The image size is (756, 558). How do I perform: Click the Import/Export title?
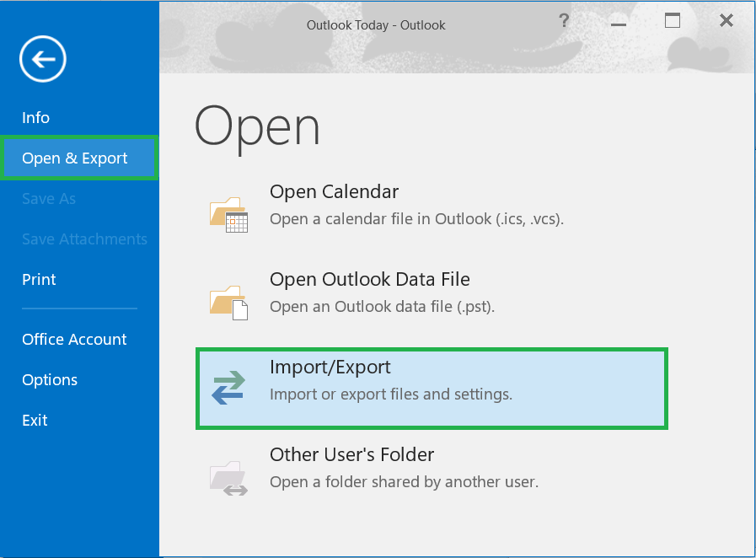[x=330, y=368]
